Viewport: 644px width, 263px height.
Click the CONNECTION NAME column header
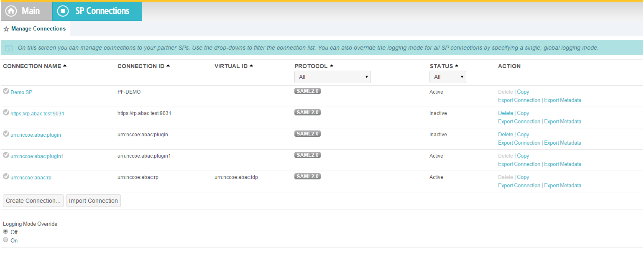tap(32, 66)
